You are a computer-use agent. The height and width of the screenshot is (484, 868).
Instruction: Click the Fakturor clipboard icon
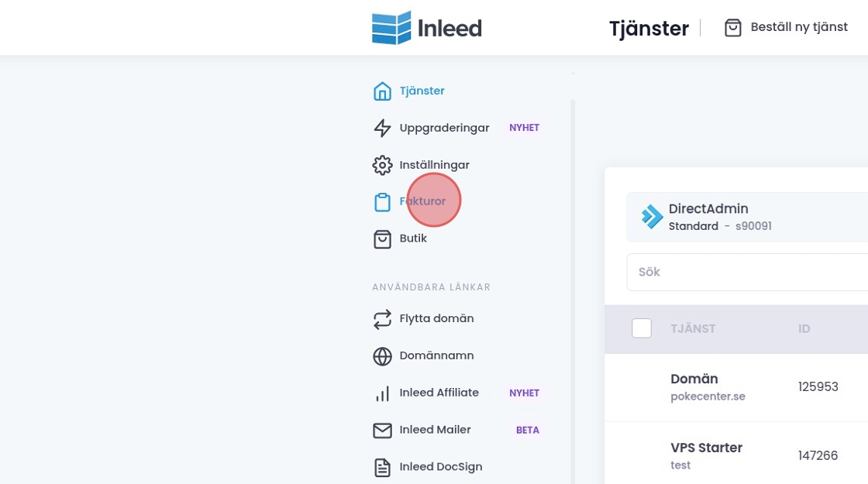[382, 202]
